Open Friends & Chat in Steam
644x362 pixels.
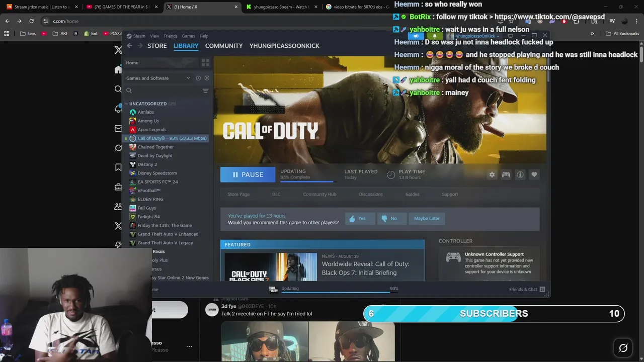(528, 289)
